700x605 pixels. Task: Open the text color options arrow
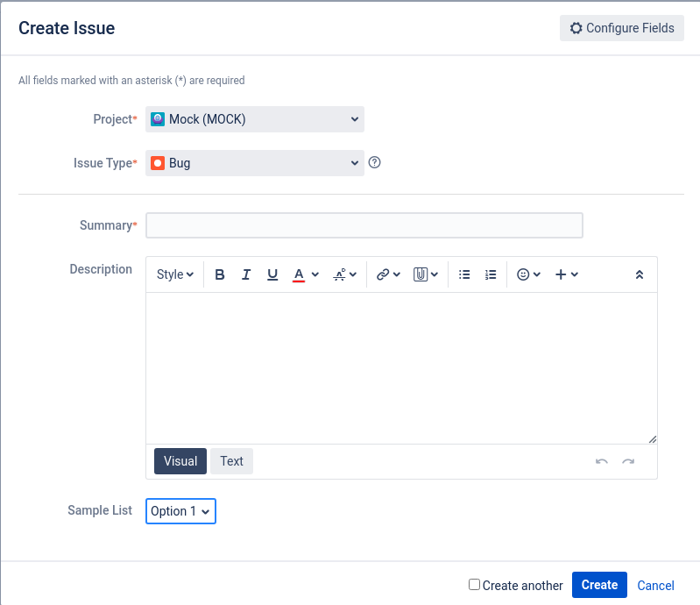315,274
